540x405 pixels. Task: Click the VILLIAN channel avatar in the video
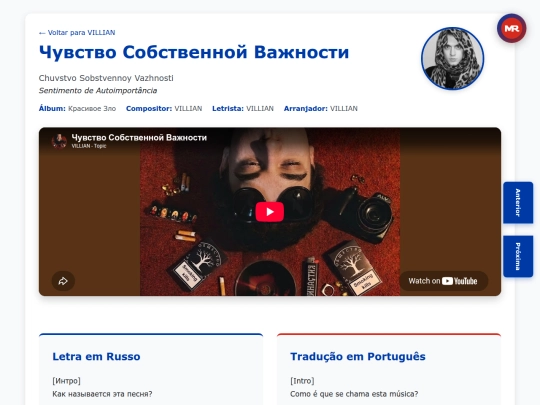[x=59, y=141]
